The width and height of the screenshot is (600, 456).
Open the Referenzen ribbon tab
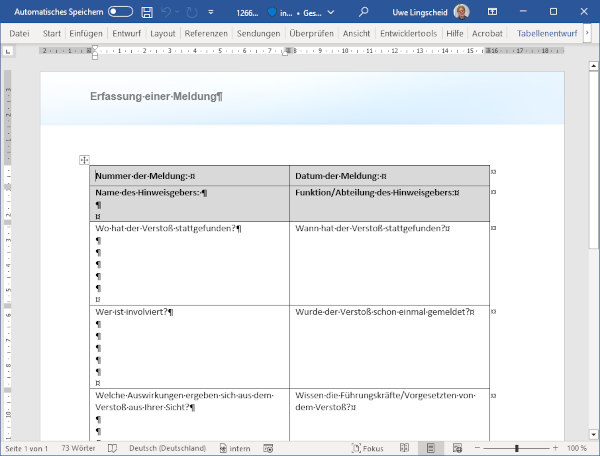pyautogui.click(x=206, y=33)
